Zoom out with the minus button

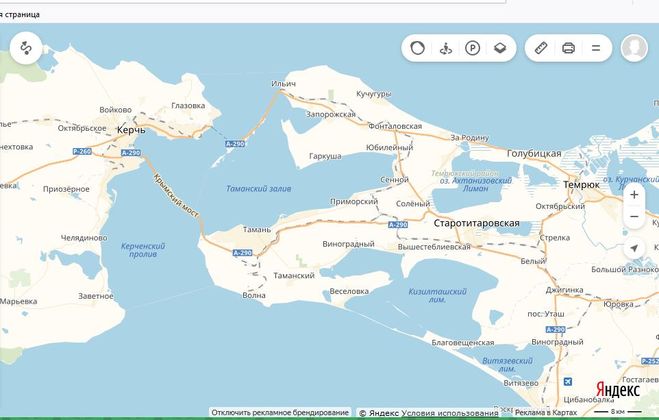(634, 218)
